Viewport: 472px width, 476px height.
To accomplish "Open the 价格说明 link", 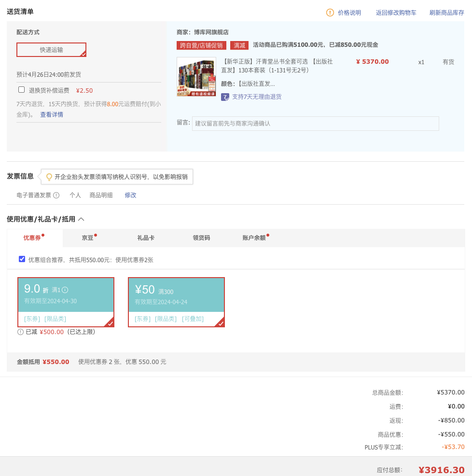I will [349, 13].
